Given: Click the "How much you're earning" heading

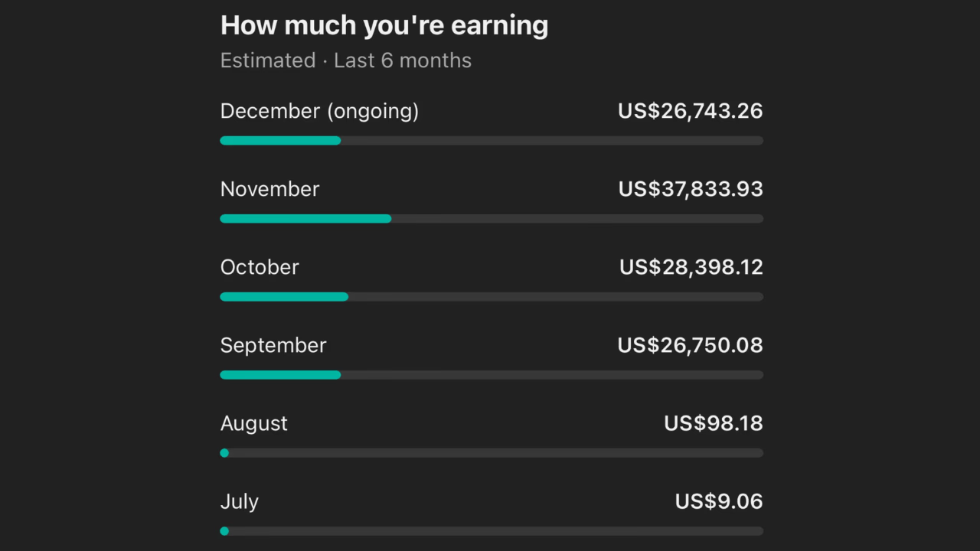Looking at the screenshot, I should click(x=384, y=26).
